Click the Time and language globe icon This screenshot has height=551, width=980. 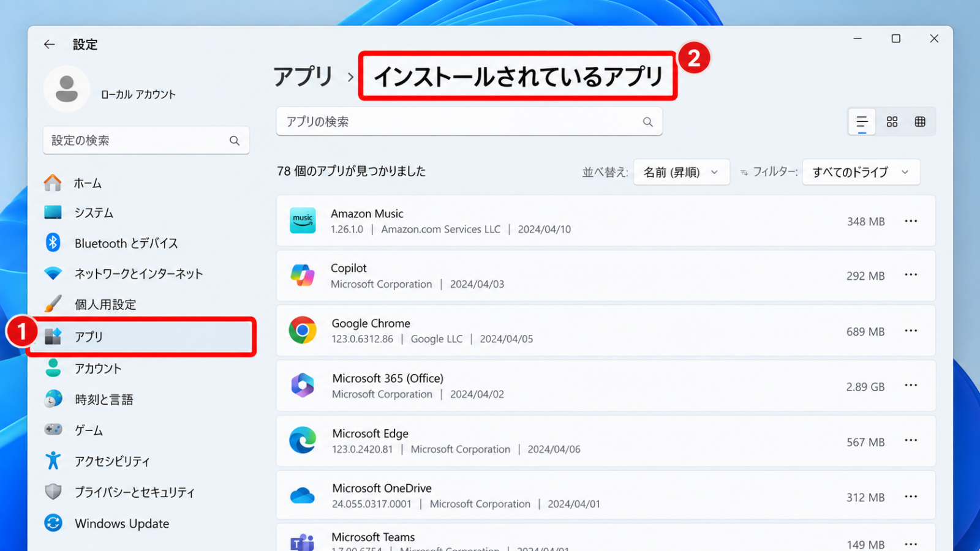click(53, 399)
